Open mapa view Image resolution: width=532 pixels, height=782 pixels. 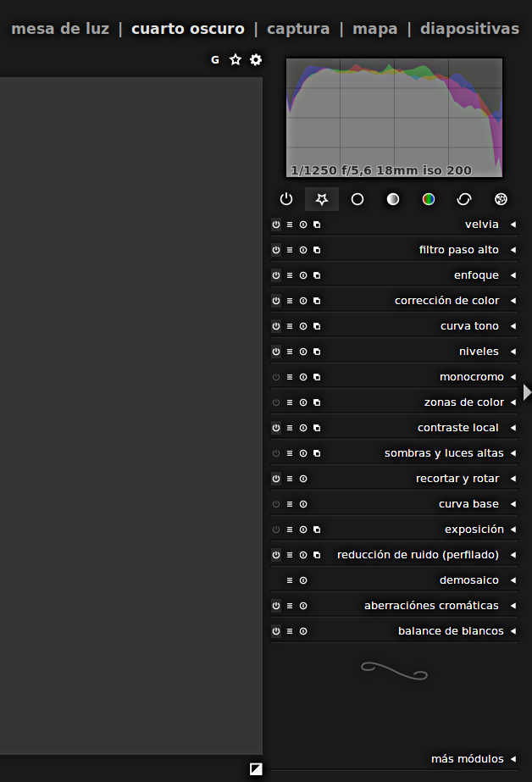[375, 29]
